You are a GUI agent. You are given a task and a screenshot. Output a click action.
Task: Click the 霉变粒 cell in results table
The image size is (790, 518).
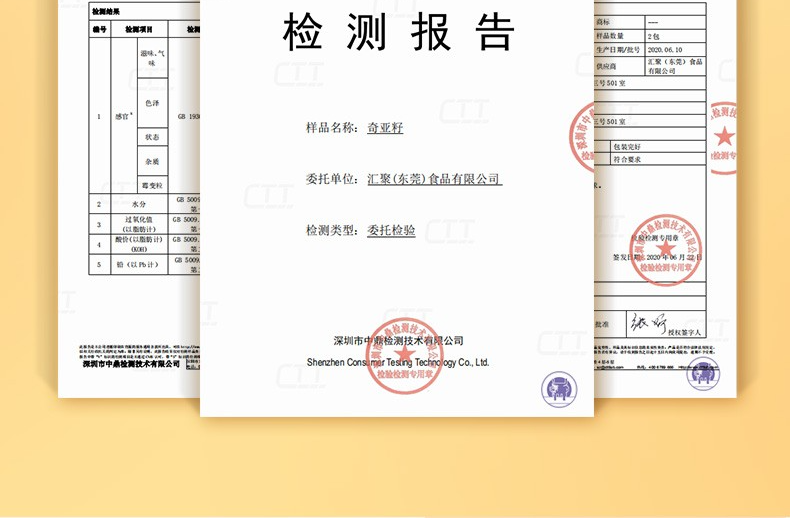click(x=153, y=184)
